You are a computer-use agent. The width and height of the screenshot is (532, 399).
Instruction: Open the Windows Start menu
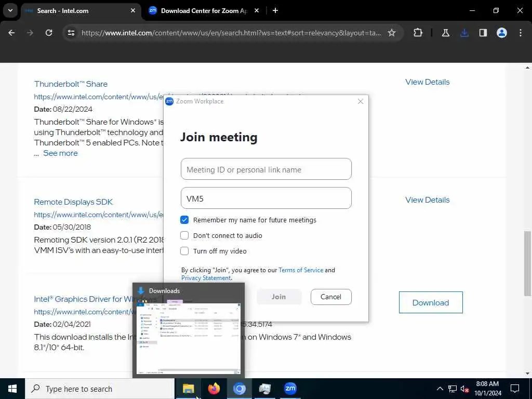(12, 389)
